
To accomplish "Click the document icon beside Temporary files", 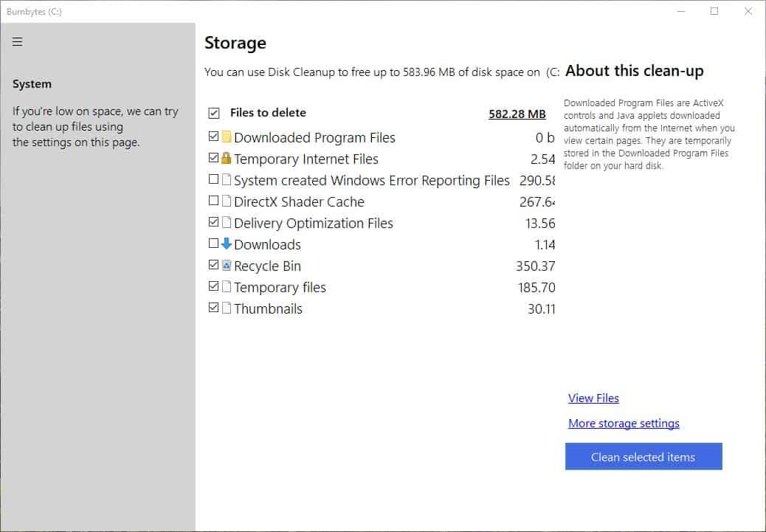I will coord(226,286).
